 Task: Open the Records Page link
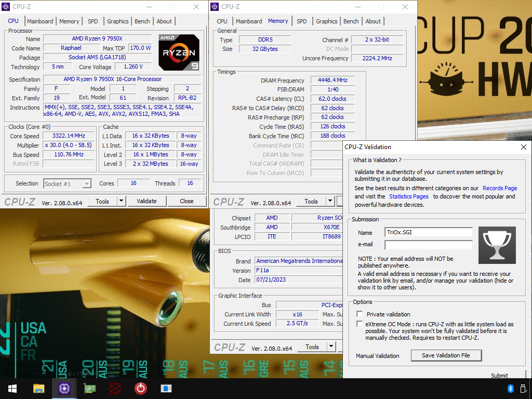coord(500,188)
